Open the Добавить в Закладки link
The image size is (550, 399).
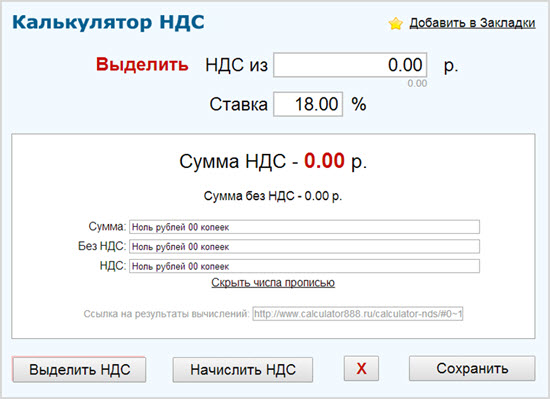pos(472,23)
